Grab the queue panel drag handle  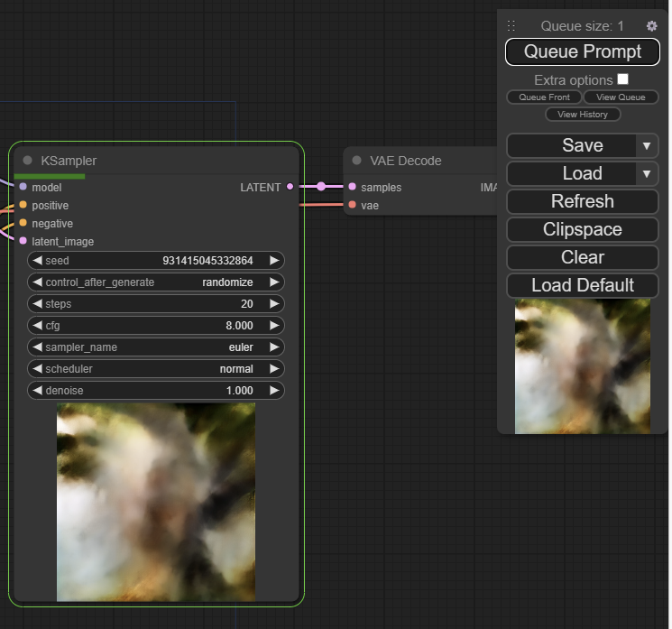click(511, 26)
